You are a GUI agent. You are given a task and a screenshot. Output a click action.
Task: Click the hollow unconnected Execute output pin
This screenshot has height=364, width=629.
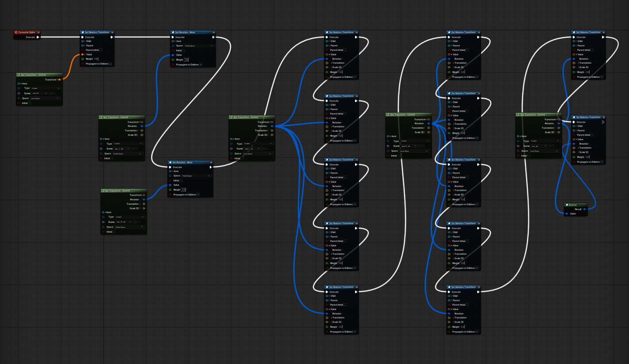(x=603, y=122)
